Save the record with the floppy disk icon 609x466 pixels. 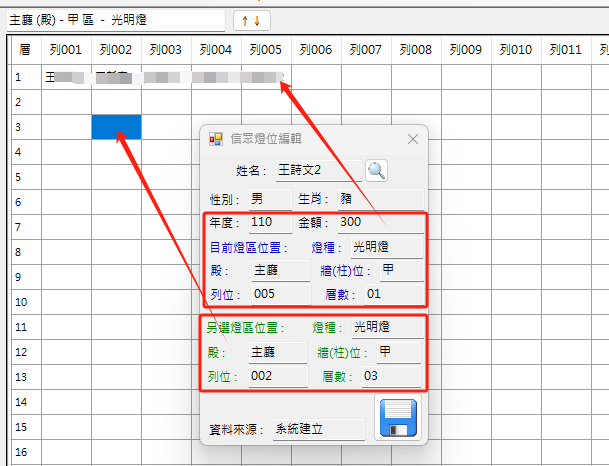click(396, 417)
